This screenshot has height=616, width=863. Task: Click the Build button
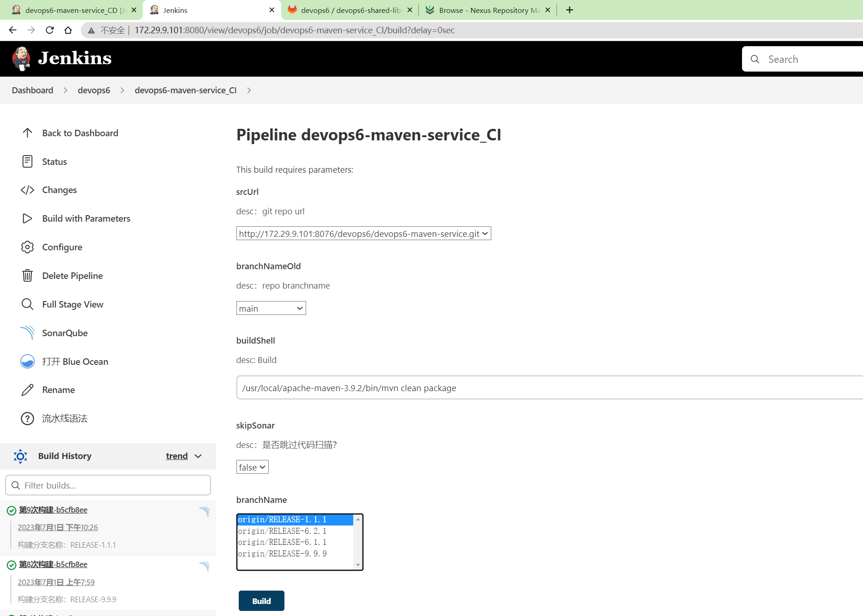(261, 601)
